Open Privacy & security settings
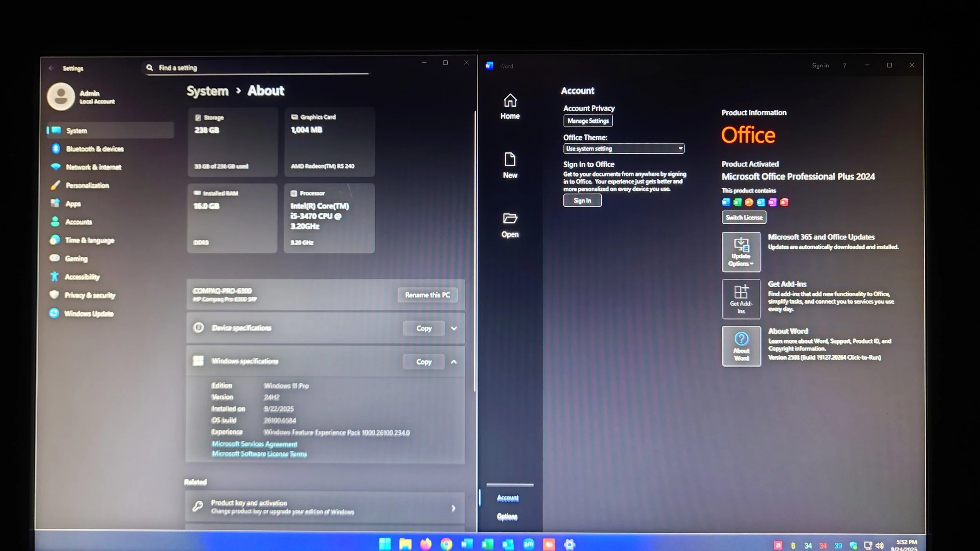The height and width of the screenshot is (551, 980). [90, 295]
